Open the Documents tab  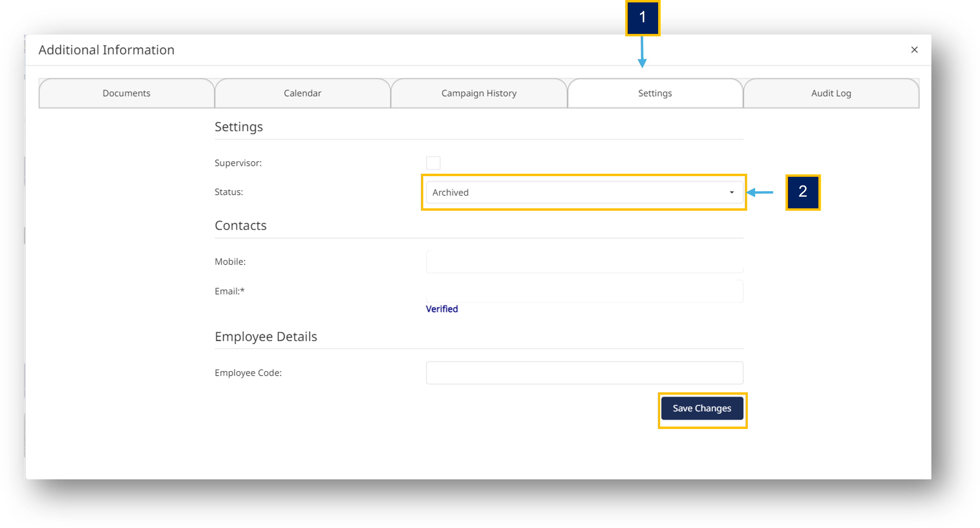tap(127, 93)
